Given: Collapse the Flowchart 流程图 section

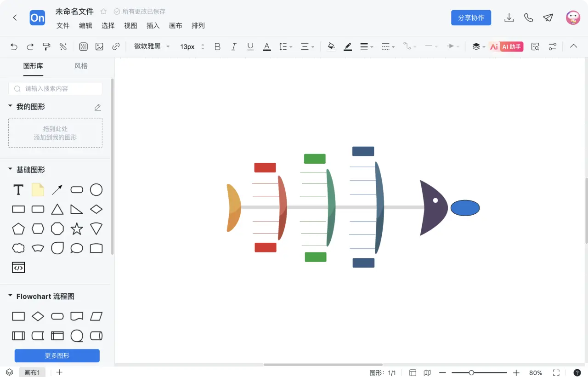Looking at the screenshot, I should point(11,297).
